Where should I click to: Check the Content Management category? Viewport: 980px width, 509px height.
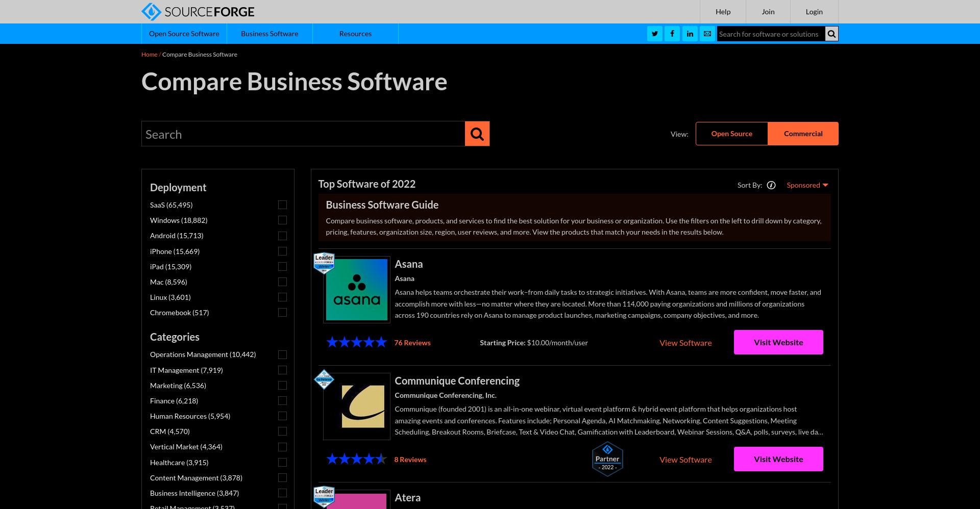coord(282,478)
